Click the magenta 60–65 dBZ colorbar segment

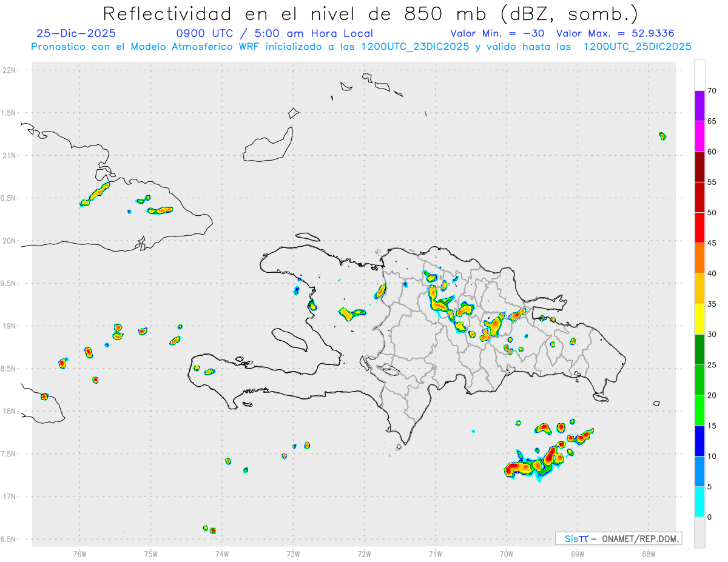[699, 136]
